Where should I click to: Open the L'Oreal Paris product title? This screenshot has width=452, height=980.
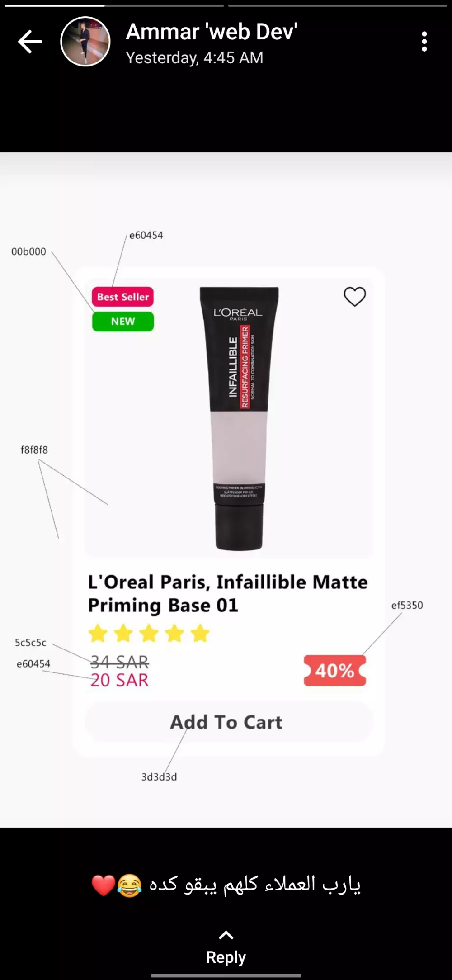pyautogui.click(x=228, y=593)
